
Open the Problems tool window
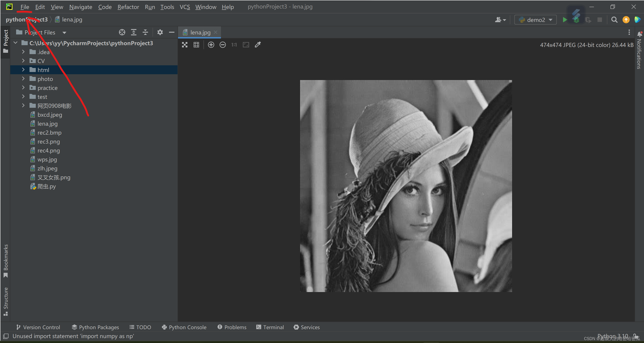[232, 327]
